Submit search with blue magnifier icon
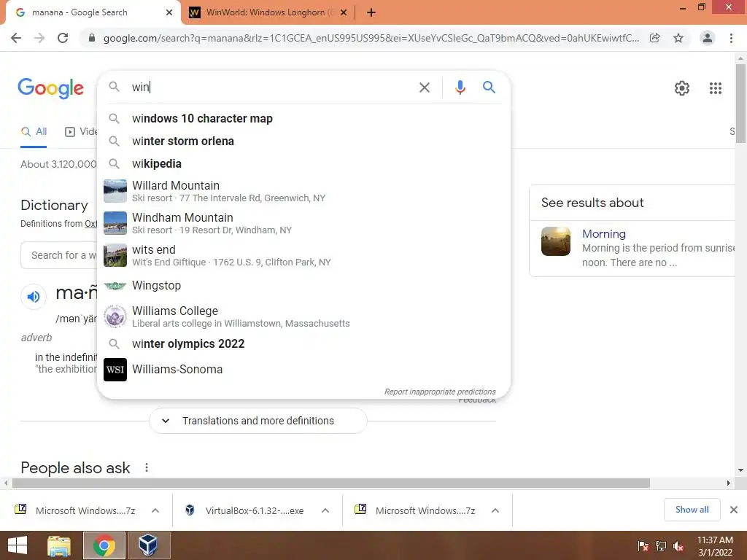Screen dimensions: 747x560 (x=489, y=87)
